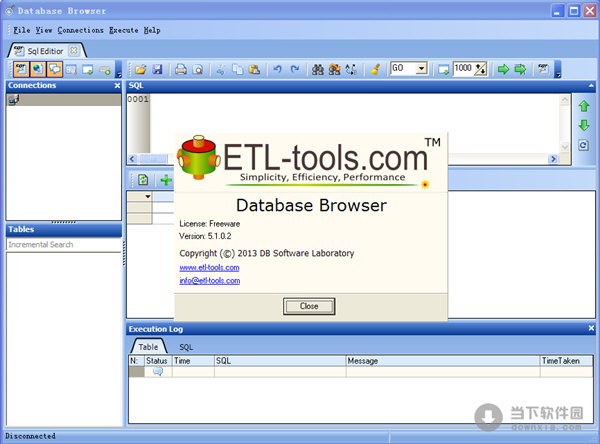Click the table grid view icon
This screenshot has height=444, width=600.
(x=71, y=70)
